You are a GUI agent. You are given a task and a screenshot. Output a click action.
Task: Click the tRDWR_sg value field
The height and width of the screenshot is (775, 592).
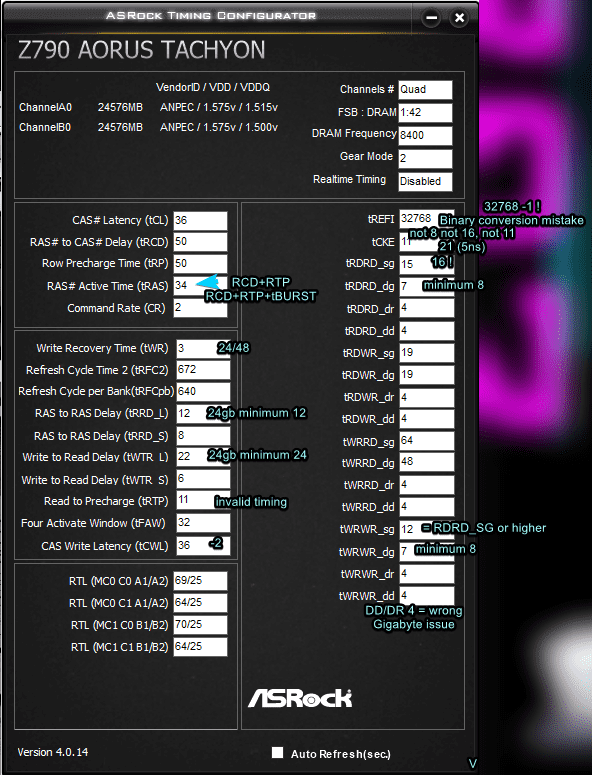[426, 353]
